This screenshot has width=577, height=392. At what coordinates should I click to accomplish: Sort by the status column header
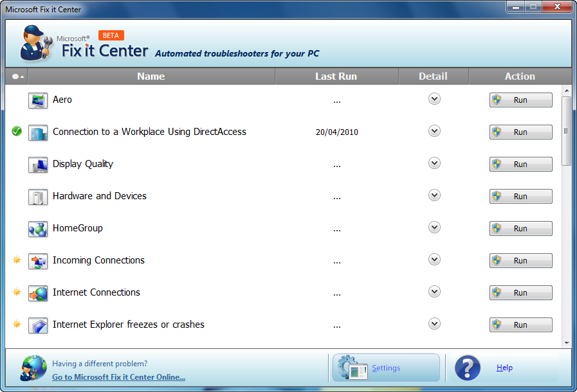[17, 76]
